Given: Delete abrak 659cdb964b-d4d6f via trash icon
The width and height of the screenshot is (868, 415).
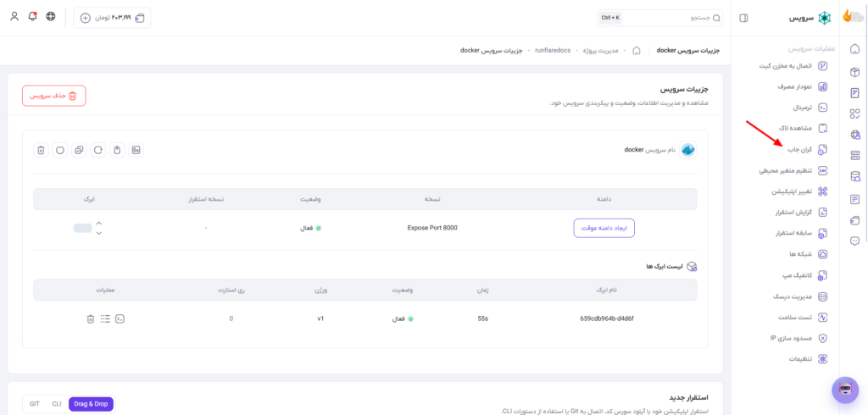Looking at the screenshot, I should click(90, 318).
